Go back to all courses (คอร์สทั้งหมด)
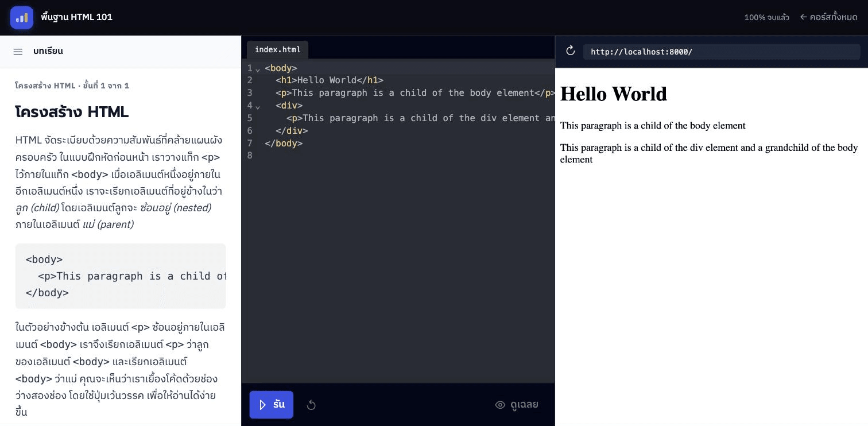 829,17
